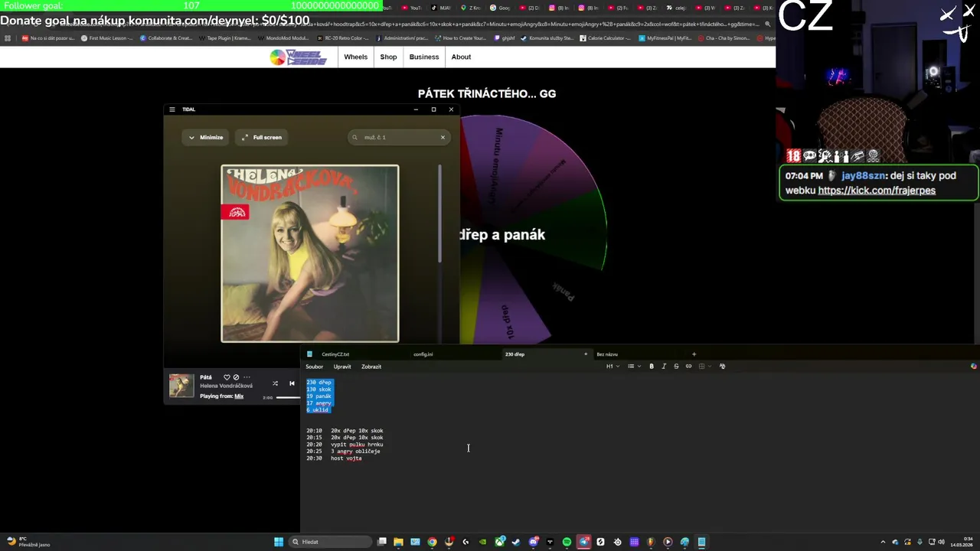Show hidden system tray icons

point(883,542)
